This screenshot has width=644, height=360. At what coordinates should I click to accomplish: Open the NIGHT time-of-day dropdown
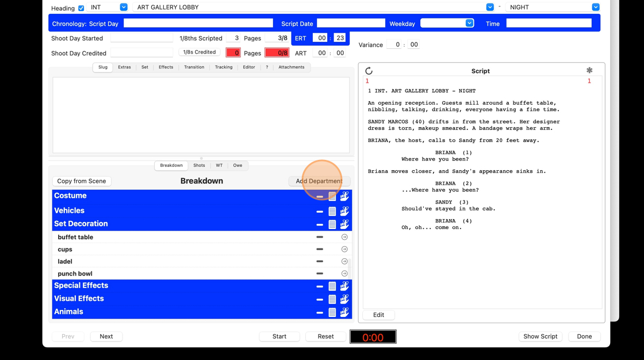click(x=596, y=7)
